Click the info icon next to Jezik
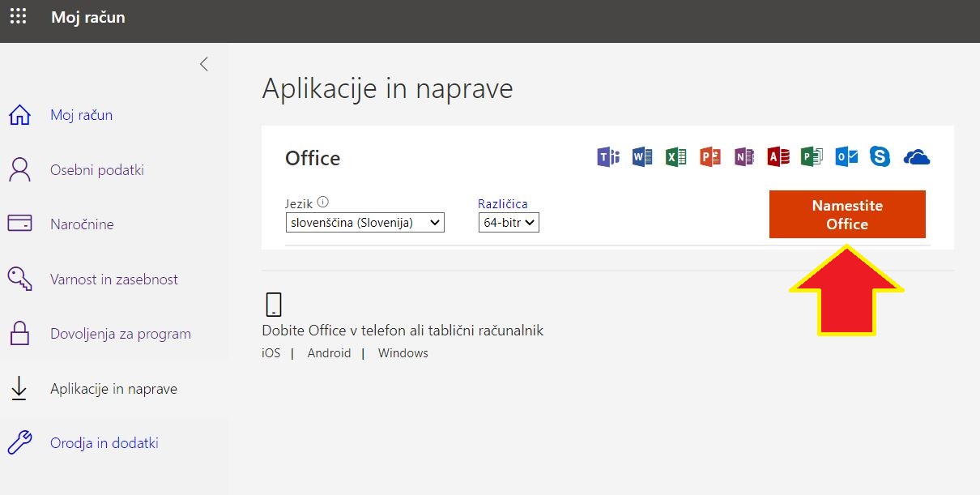The height and width of the screenshot is (495, 980). click(x=323, y=203)
